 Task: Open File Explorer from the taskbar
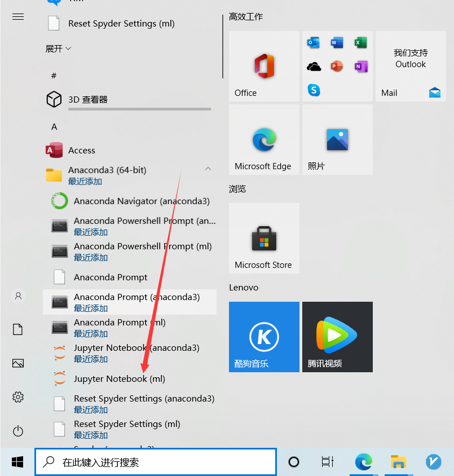coord(399,462)
